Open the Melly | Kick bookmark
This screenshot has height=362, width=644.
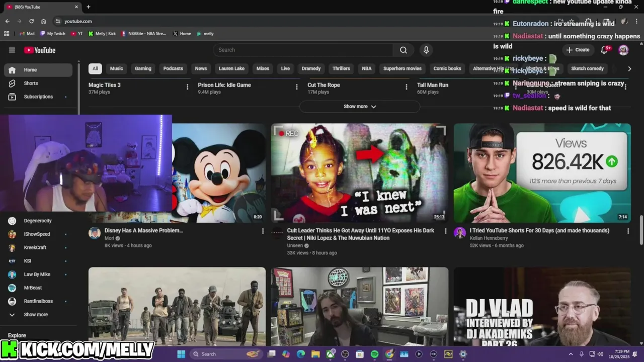(x=102, y=34)
